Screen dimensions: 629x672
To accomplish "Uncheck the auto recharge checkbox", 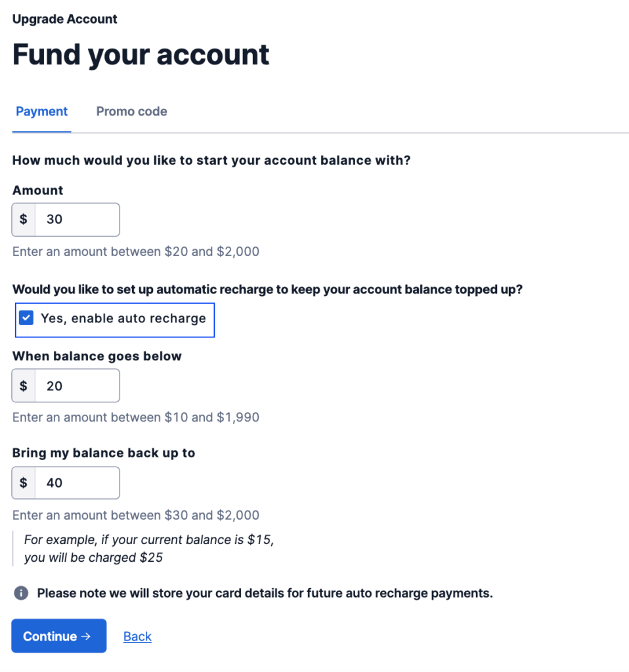I will pyautogui.click(x=26, y=318).
